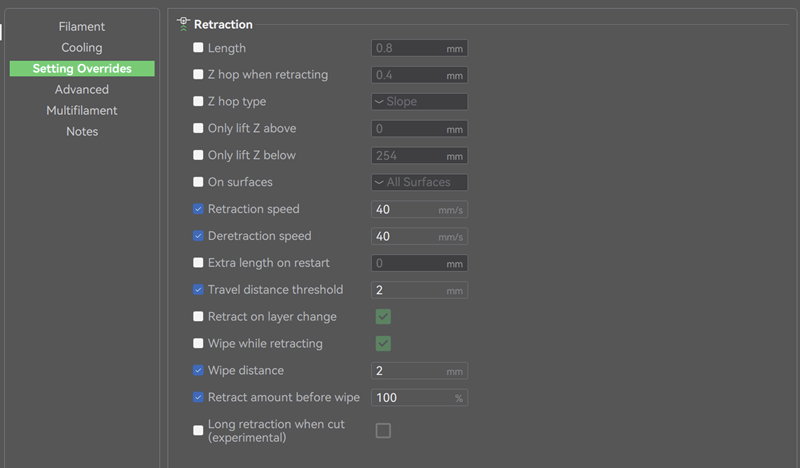This screenshot has height=468, width=800.
Task: Click the Travel distance threshold field
Action: tap(419, 290)
